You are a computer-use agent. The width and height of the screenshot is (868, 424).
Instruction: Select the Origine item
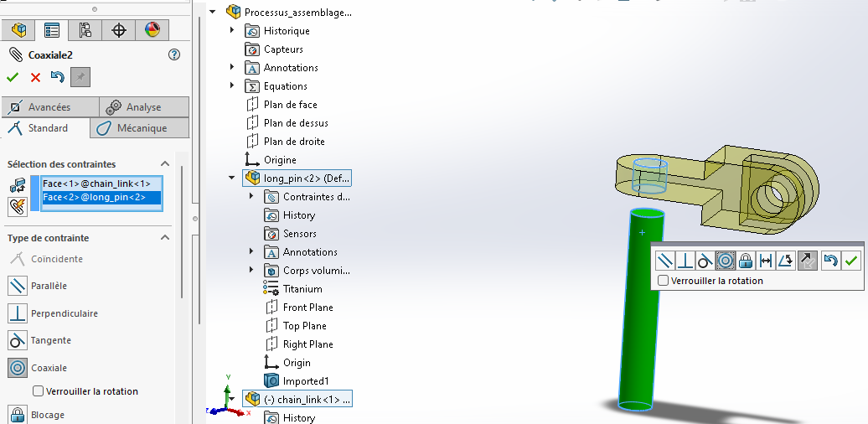click(x=271, y=160)
